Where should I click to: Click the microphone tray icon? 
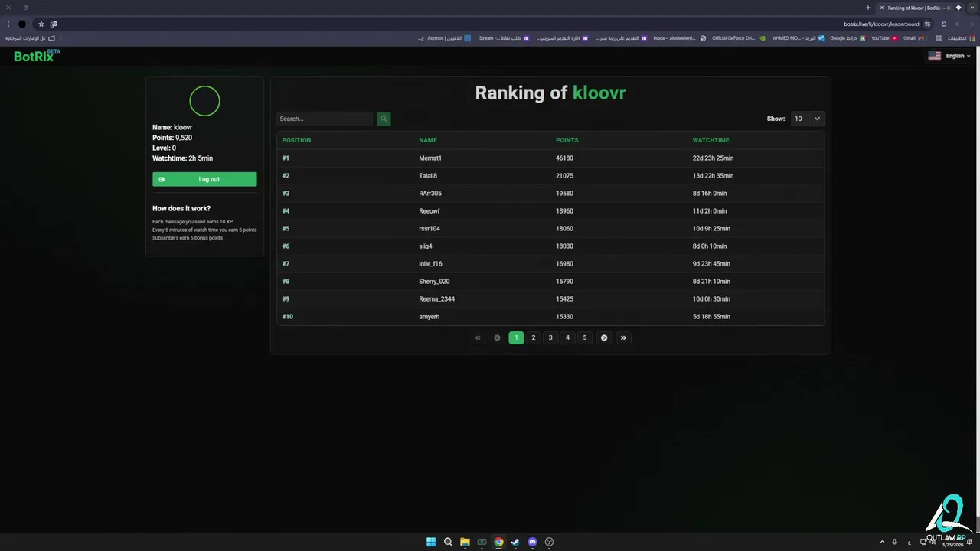(894, 542)
